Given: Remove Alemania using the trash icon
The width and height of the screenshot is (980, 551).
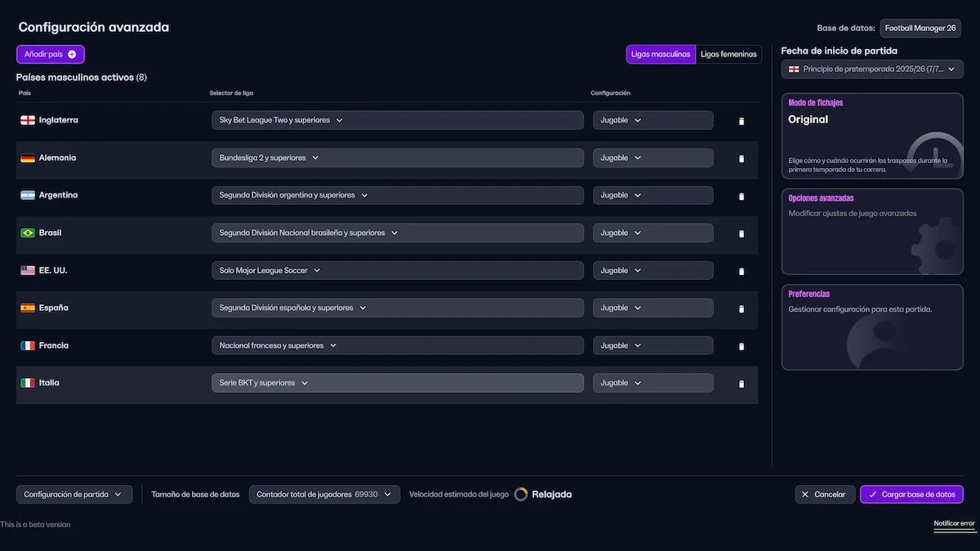Looking at the screenshot, I should point(742,158).
